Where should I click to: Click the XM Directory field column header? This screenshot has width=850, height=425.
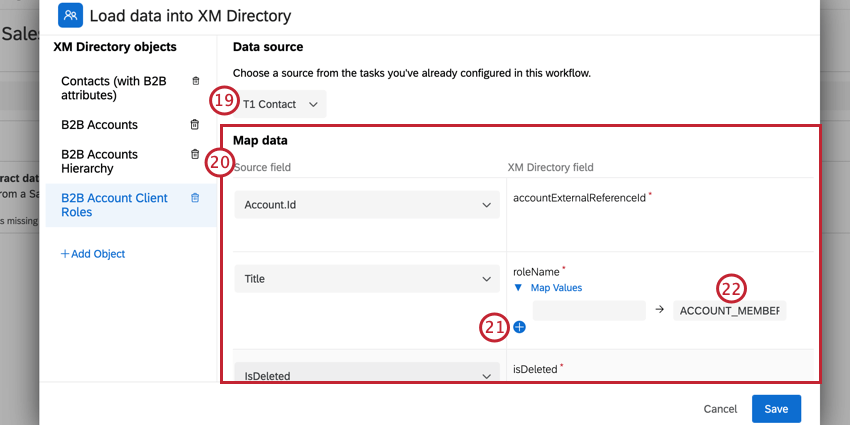(550, 168)
